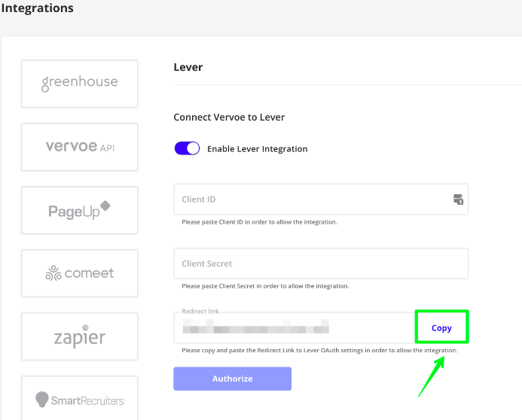Open the Zapier integration card

point(80,336)
